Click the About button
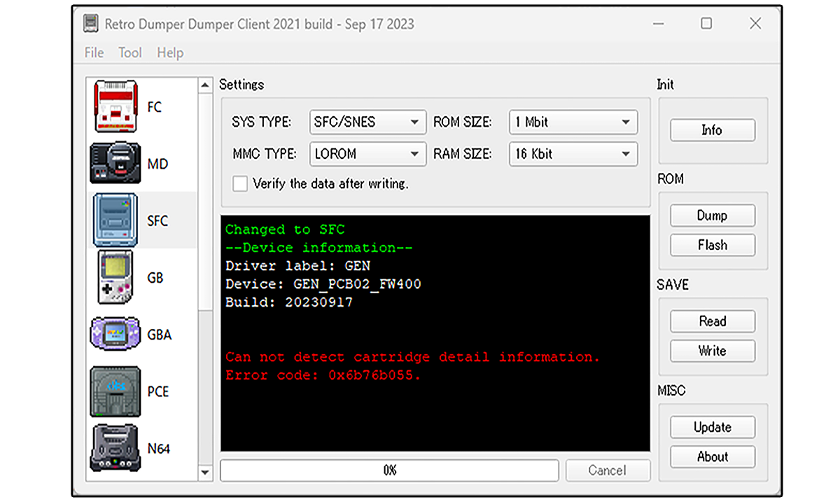Viewport: 840px width, 504px height. coord(713,456)
